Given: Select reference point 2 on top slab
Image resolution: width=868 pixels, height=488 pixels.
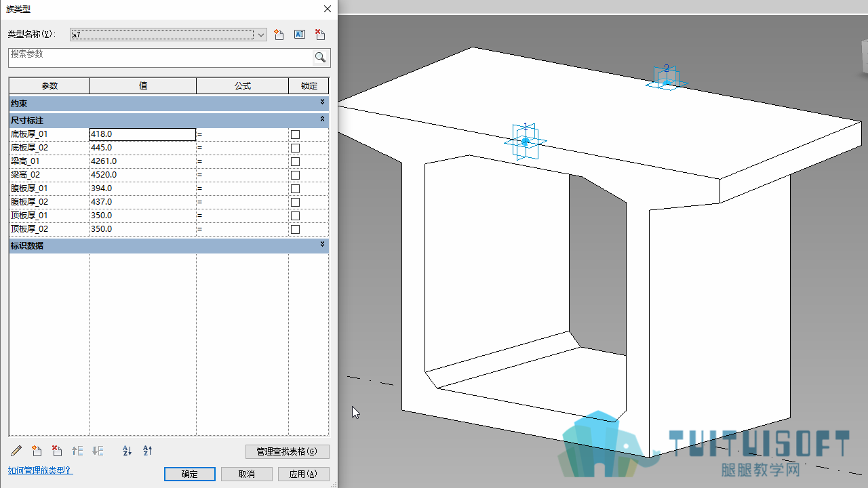Looking at the screenshot, I should [666, 79].
